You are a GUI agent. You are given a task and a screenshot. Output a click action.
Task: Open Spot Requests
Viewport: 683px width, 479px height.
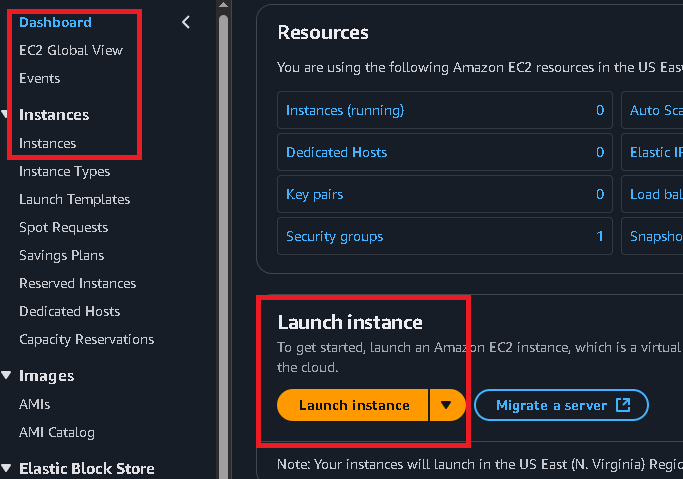click(64, 227)
